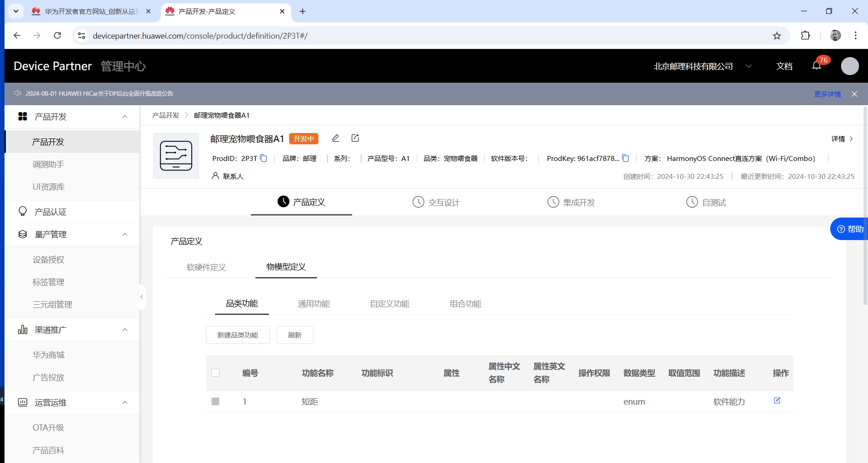Open the user avatar menu

pyautogui.click(x=850, y=66)
